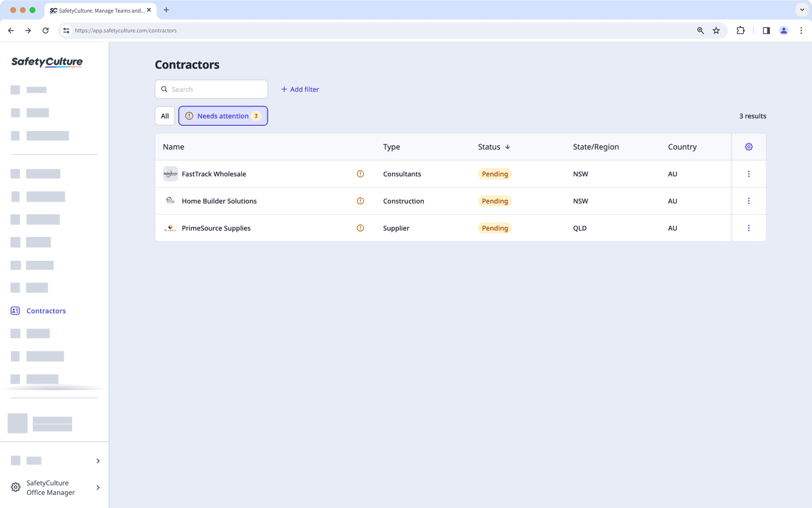Image resolution: width=812 pixels, height=508 pixels.
Task: Toggle the Needs attention filter off
Action: click(x=223, y=116)
